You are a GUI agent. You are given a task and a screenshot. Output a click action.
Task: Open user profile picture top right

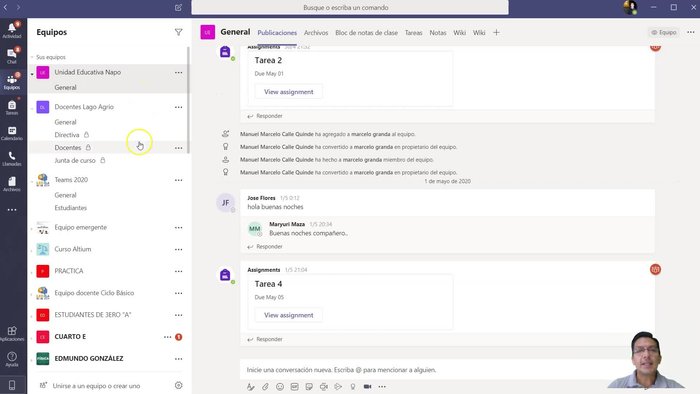tap(630, 8)
